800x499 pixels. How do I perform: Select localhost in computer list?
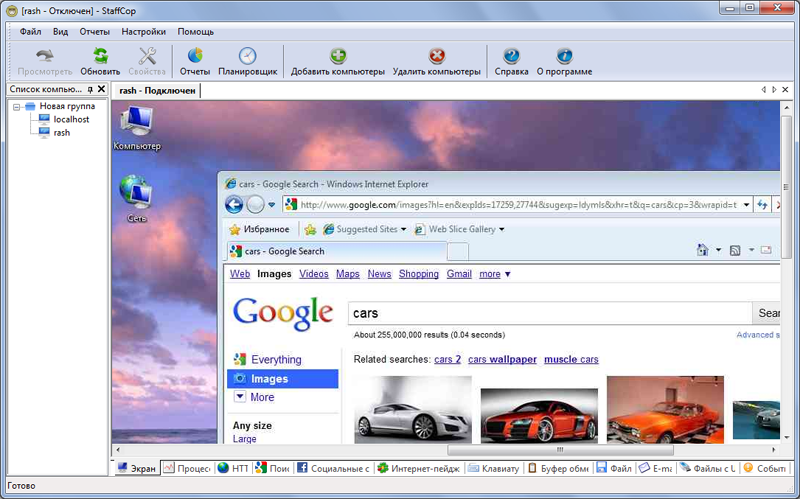pyautogui.click(x=71, y=119)
